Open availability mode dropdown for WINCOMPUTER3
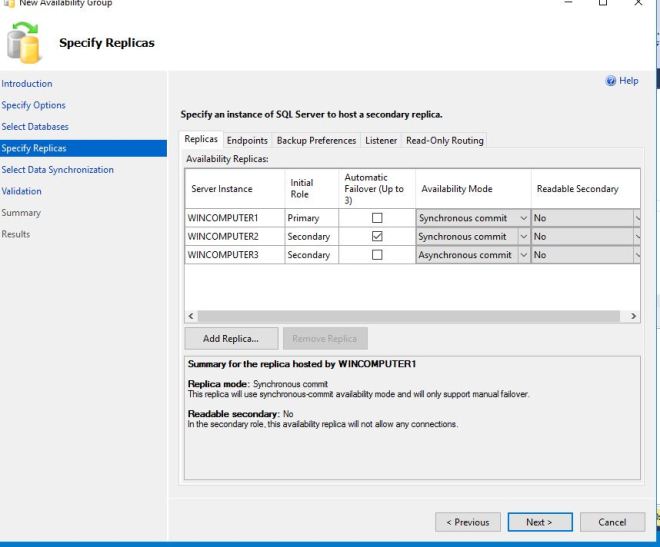The width and height of the screenshot is (660, 547). tap(523, 255)
